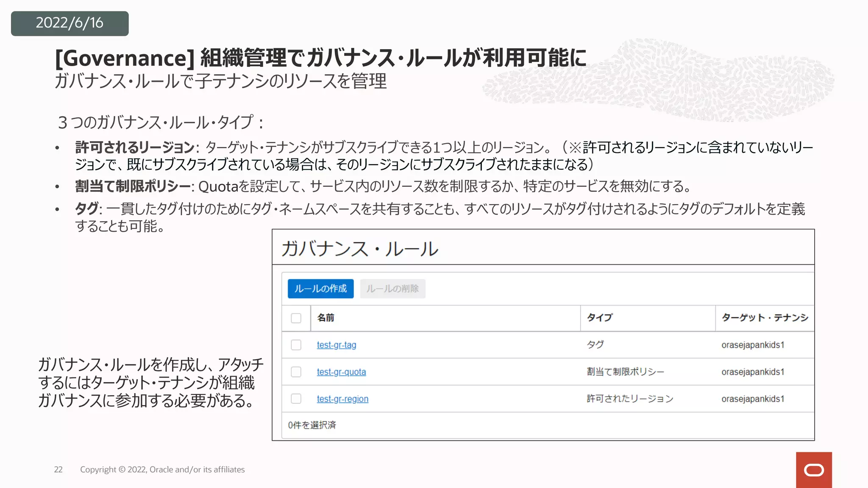Click the disabled ルールの削除 button
Screen dimensions: 868x488
click(x=392, y=288)
